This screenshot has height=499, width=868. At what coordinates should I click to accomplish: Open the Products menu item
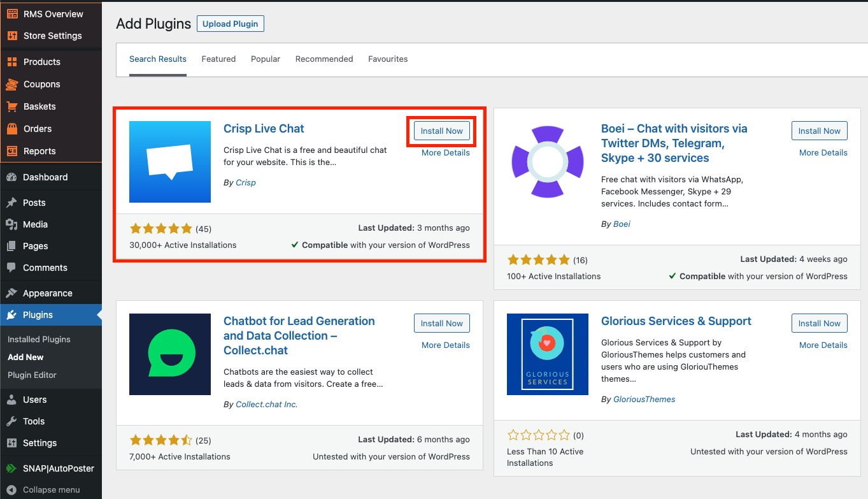point(51,62)
